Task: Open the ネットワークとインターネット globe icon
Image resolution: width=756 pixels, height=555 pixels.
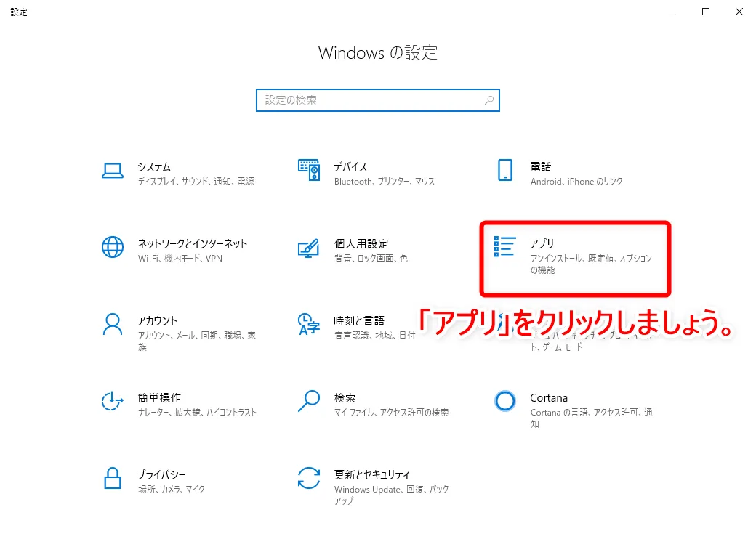Action: coord(113,247)
